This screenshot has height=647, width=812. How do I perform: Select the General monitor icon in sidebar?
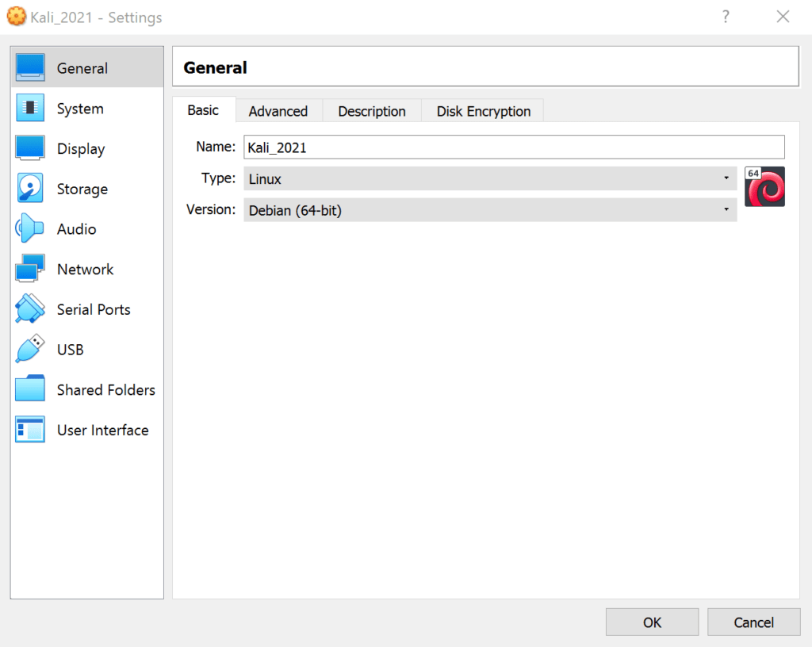30,68
